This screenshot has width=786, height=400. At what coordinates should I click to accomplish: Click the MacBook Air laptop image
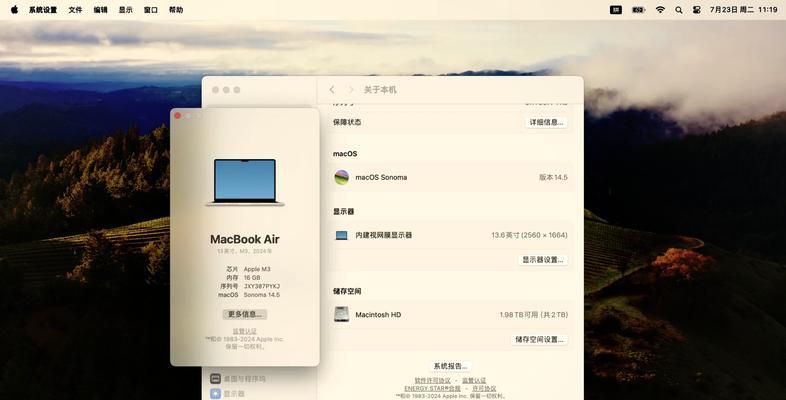pos(245,182)
